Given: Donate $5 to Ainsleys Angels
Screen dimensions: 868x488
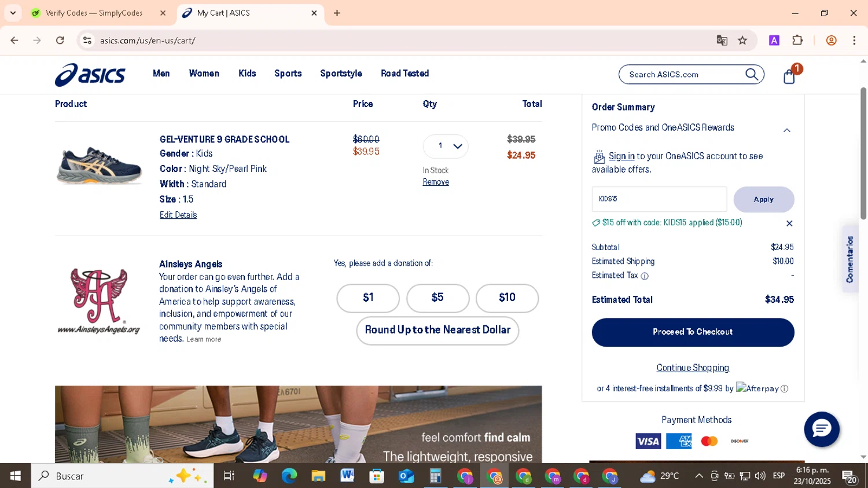Looking at the screenshot, I should point(437,298).
